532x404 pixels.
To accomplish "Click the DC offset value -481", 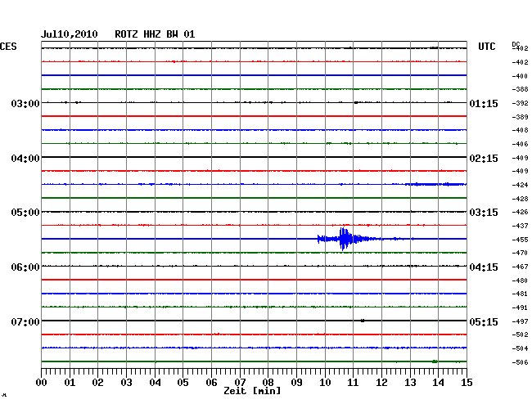I will [520, 294].
